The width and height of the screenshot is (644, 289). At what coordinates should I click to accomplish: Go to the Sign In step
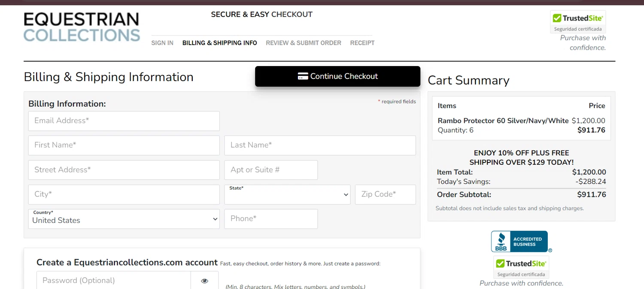point(162,43)
